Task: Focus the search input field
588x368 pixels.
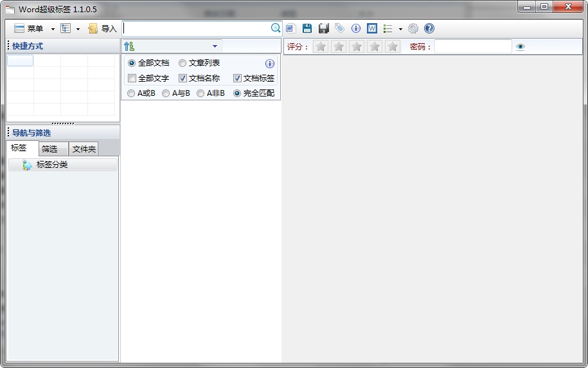Action: point(197,28)
